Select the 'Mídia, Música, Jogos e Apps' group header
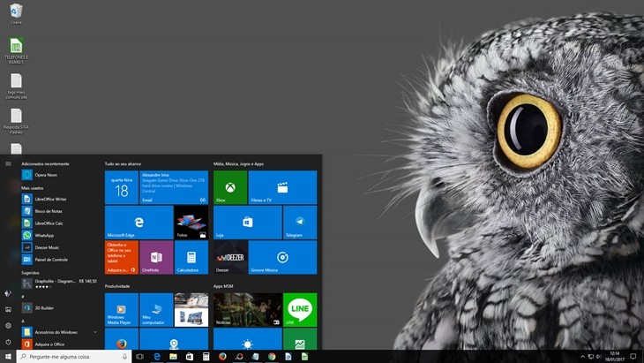Screen dimensions: 644x363 tap(238, 163)
